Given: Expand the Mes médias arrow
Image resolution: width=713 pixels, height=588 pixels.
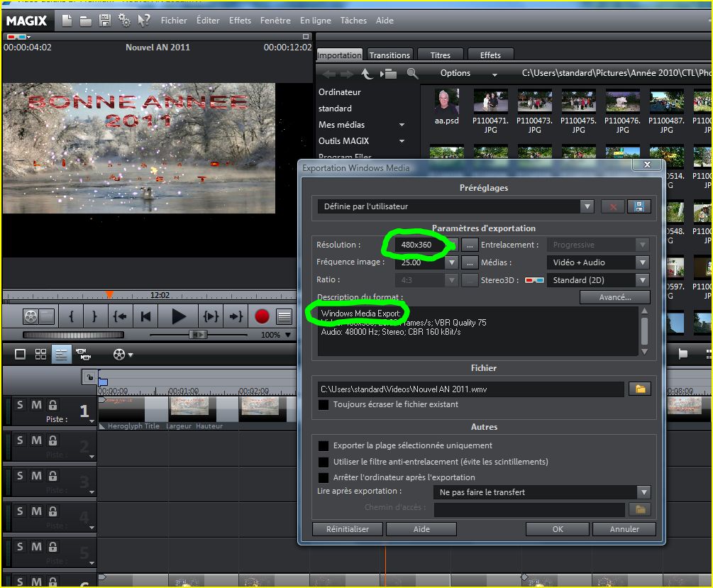Looking at the screenshot, I should pos(402,125).
